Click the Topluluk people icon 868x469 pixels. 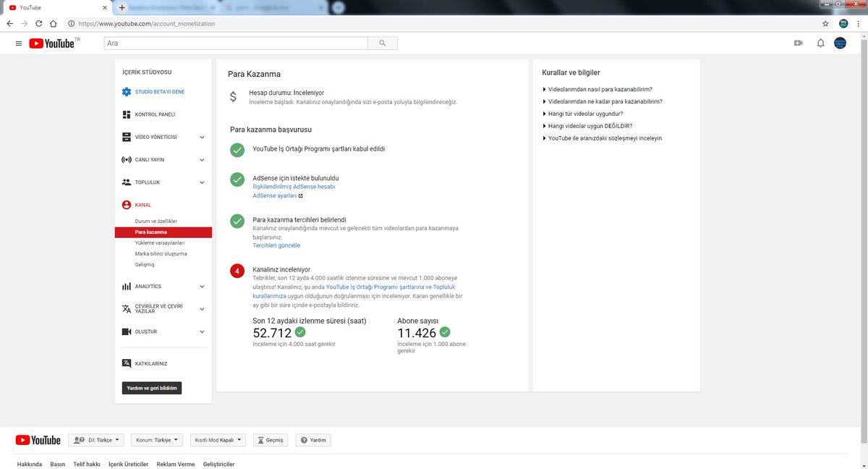127,182
